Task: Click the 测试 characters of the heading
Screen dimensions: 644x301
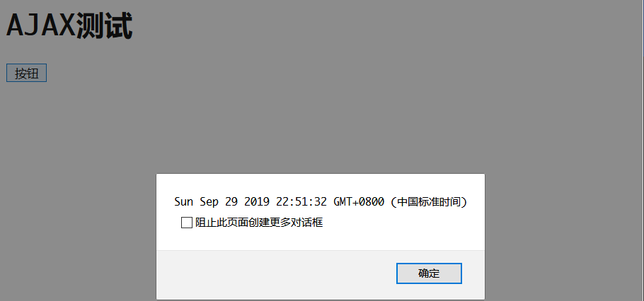Action: (x=105, y=26)
